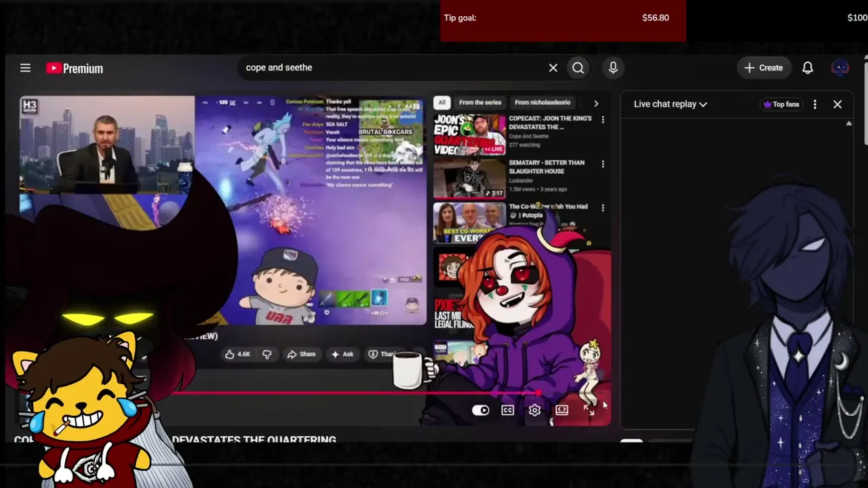This screenshot has height=488, width=868.
Task: Expand the Live chat replay dropdown
Action: point(671,104)
